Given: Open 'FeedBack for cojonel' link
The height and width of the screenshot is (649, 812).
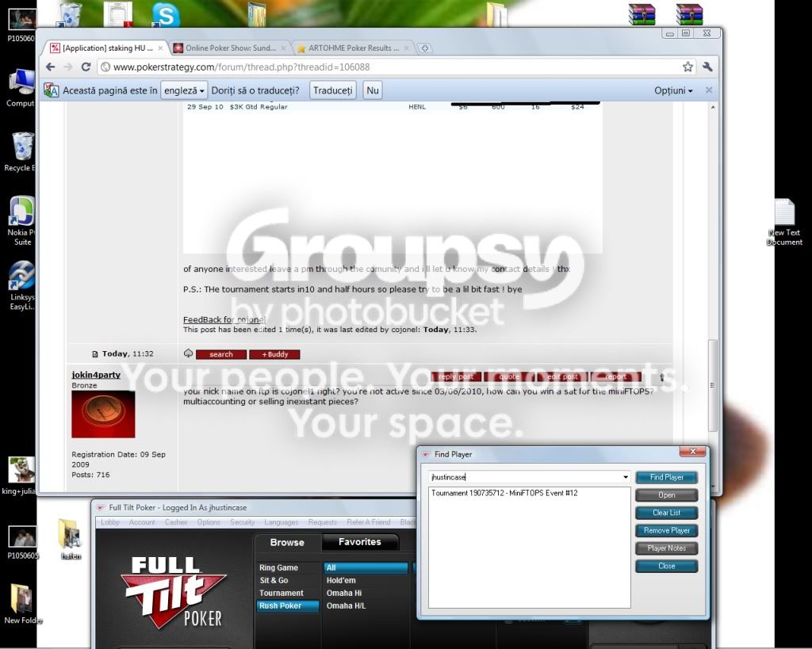Looking at the screenshot, I should [x=224, y=320].
